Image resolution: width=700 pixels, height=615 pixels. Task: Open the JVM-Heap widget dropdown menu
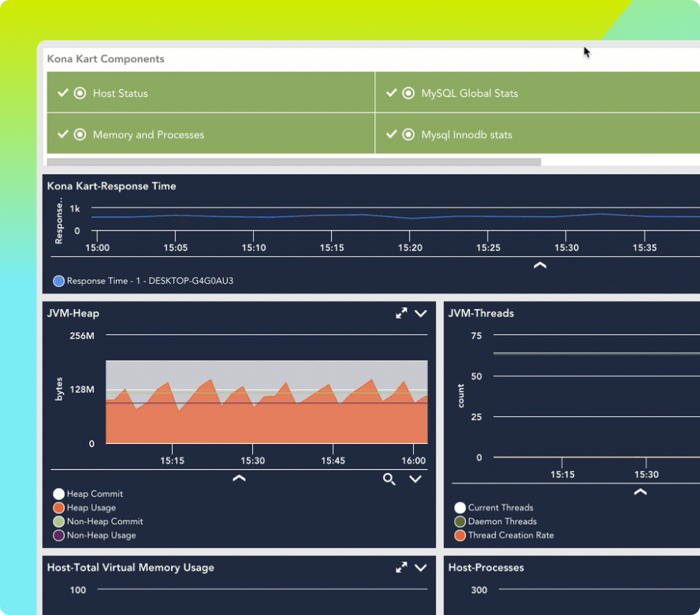point(420,314)
